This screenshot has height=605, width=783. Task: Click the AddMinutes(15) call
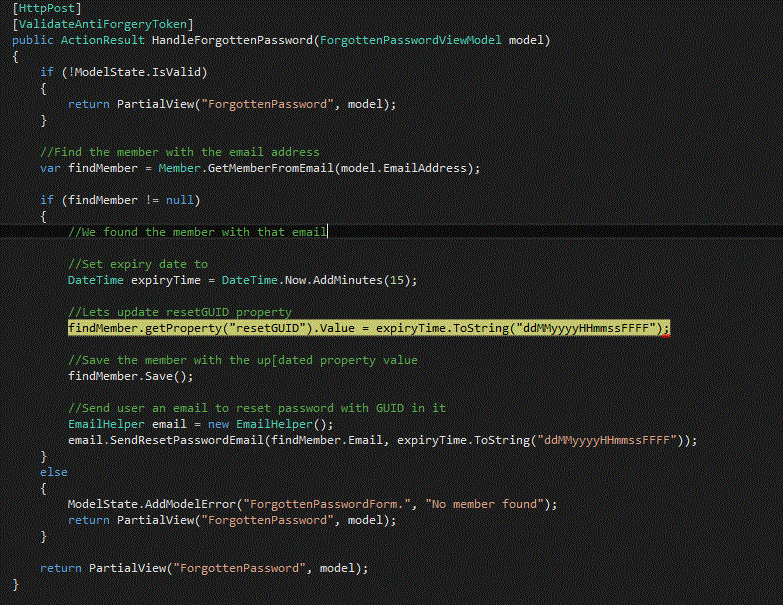[362, 280]
